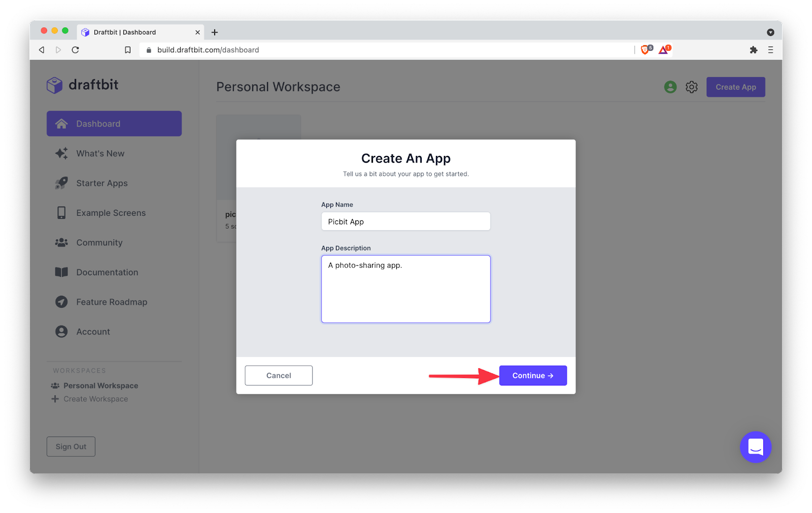This screenshot has height=513, width=812.
Task: Bookmark this page using the bookmark icon
Action: (128, 50)
